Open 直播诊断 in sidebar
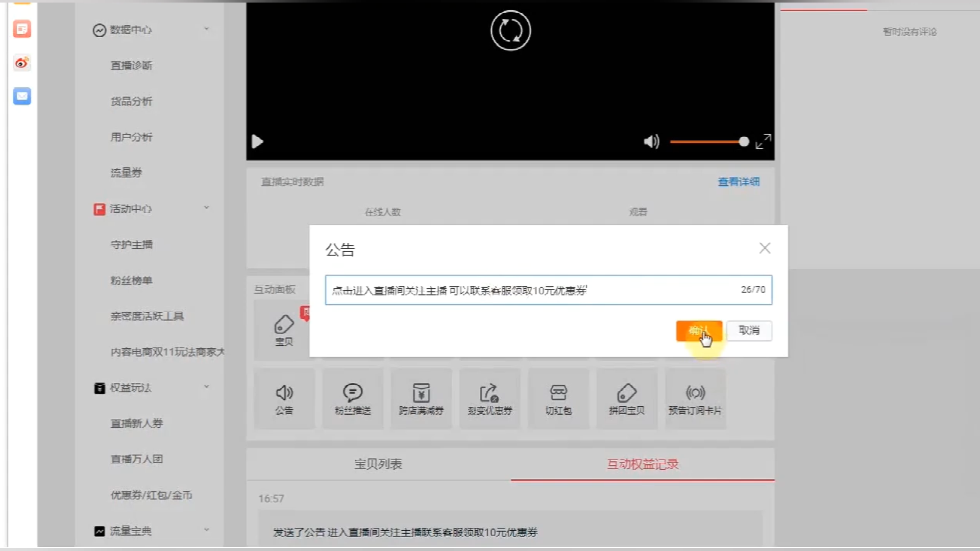This screenshot has height=551, width=980. click(x=131, y=65)
